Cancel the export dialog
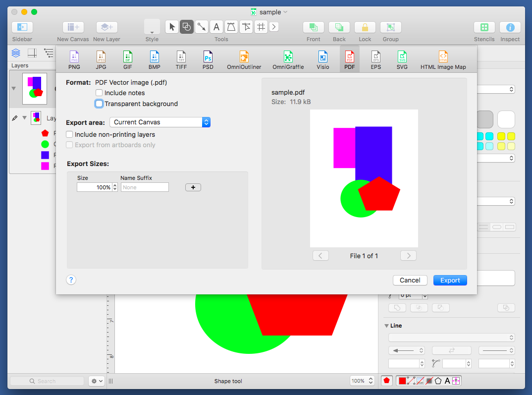 click(x=410, y=281)
